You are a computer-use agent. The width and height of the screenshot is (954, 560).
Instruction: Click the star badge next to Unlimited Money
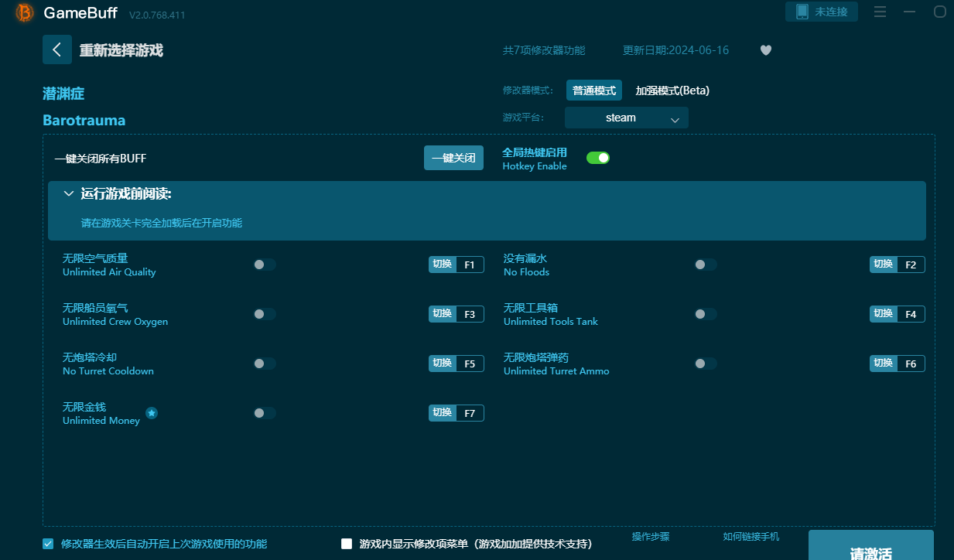click(152, 413)
